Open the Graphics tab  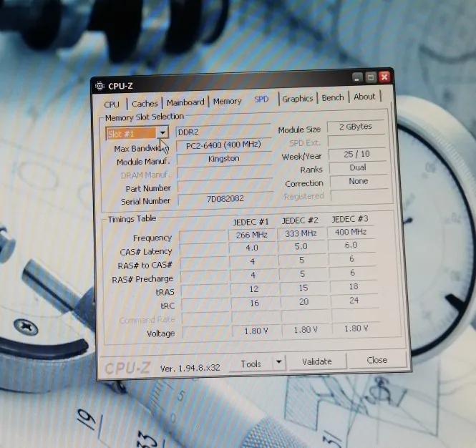point(298,99)
